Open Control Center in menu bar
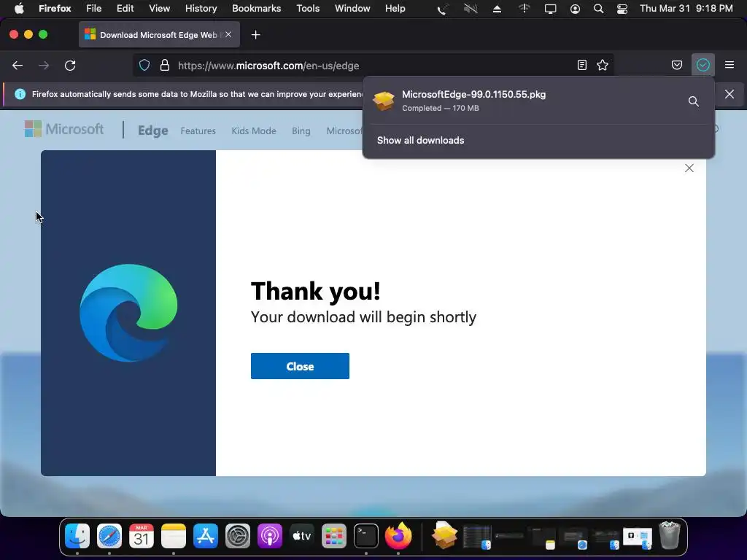This screenshot has width=747, height=560. 622,9
